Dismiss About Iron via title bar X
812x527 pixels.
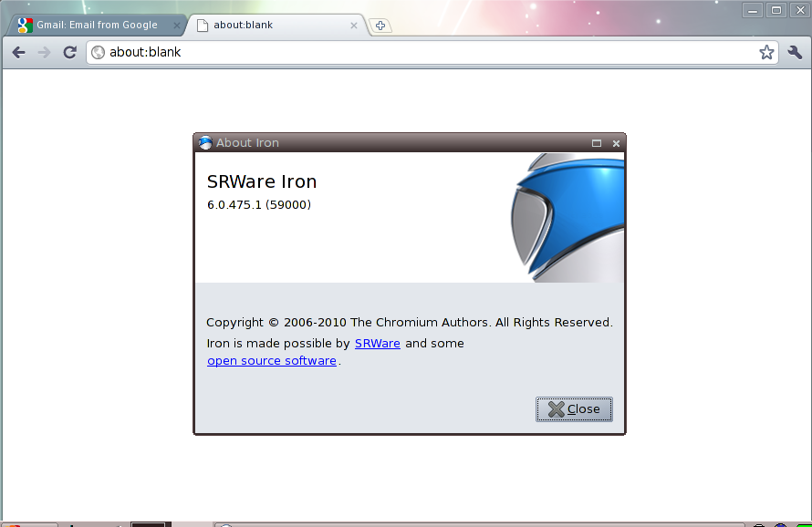pos(616,143)
